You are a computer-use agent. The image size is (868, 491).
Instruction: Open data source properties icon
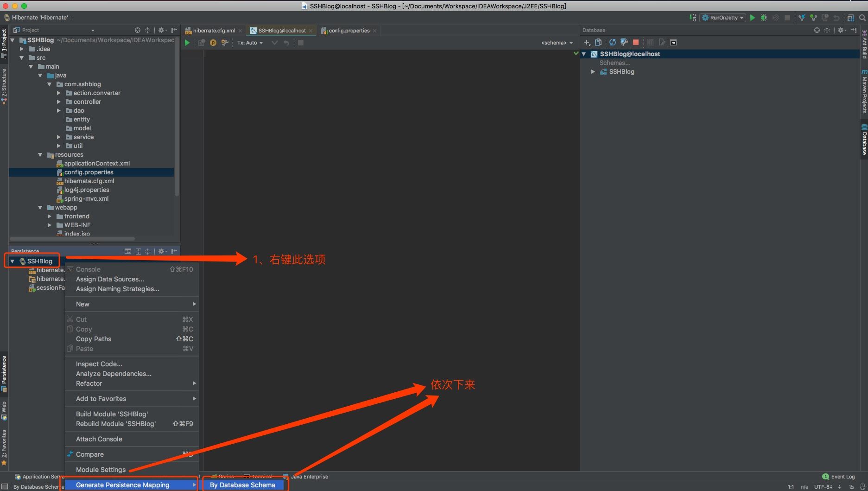click(624, 42)
